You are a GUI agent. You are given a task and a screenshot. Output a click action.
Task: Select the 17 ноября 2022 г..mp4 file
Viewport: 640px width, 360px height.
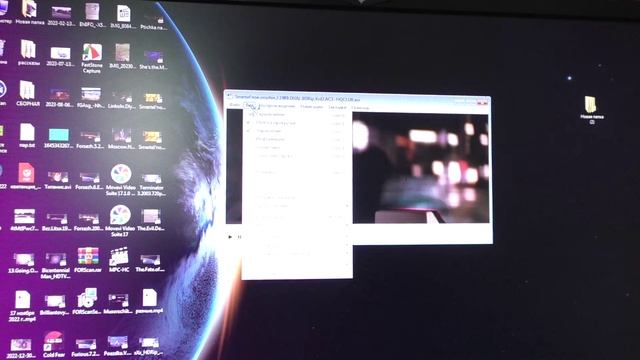22,306
